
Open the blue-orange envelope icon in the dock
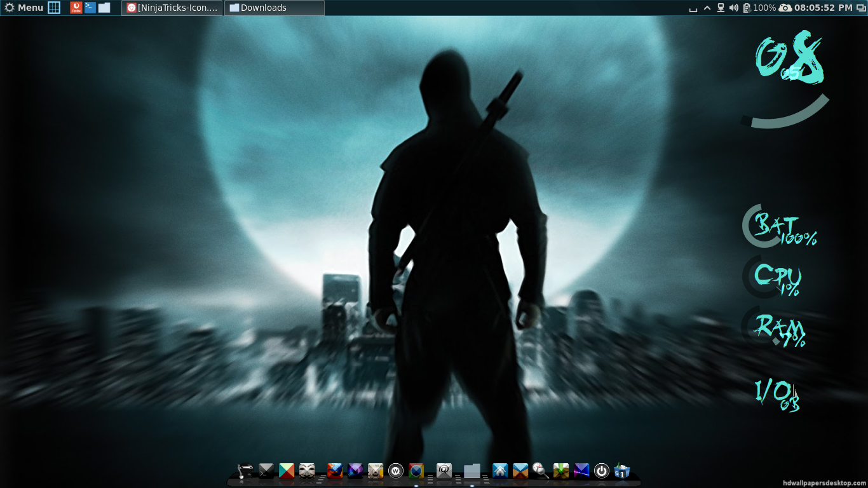click(x=520, y=471)
